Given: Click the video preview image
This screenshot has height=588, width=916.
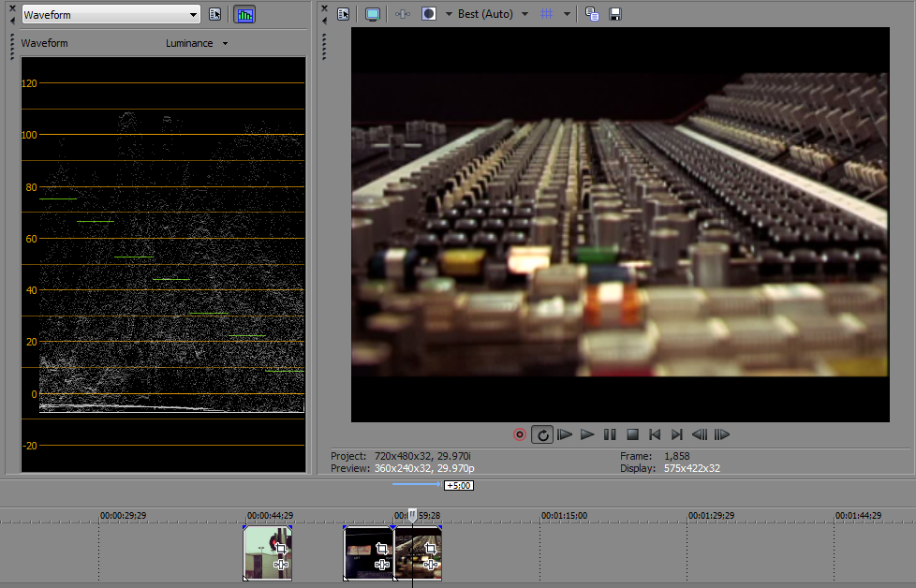Looking at the screenshot, I should click(x=620, y=224).
